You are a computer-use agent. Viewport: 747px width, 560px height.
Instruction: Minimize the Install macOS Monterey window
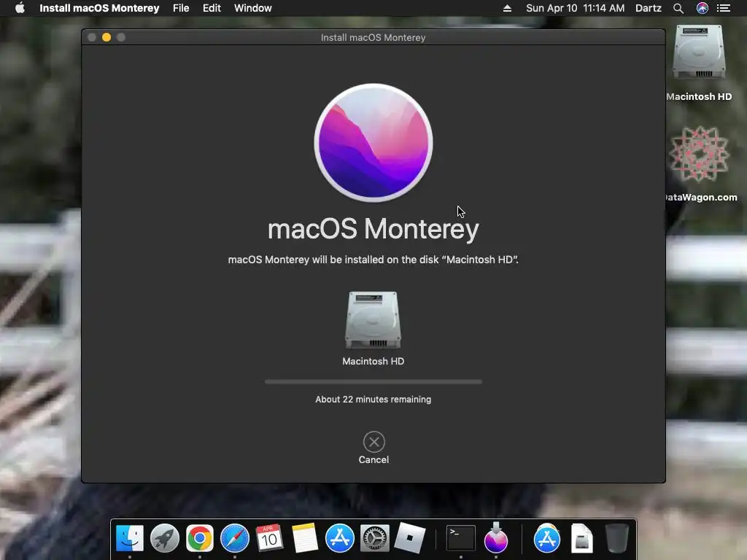(107, 37)
